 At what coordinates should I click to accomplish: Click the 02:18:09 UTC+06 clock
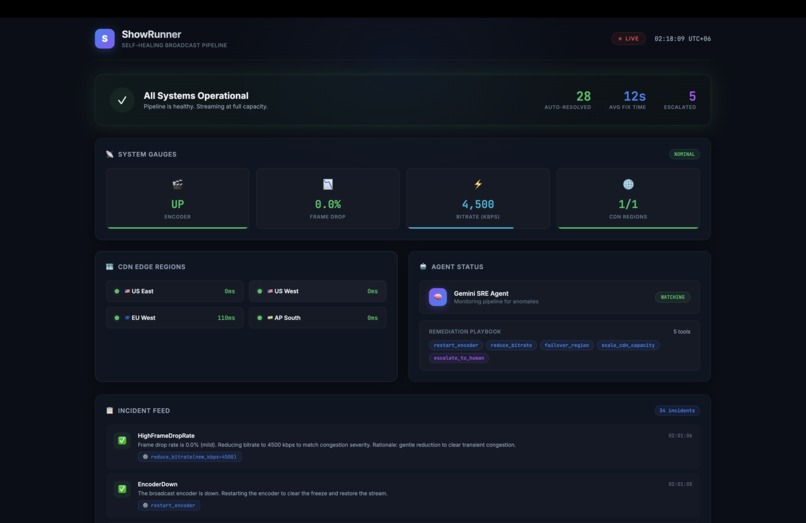pyautogui.click(x=683, y=39)
